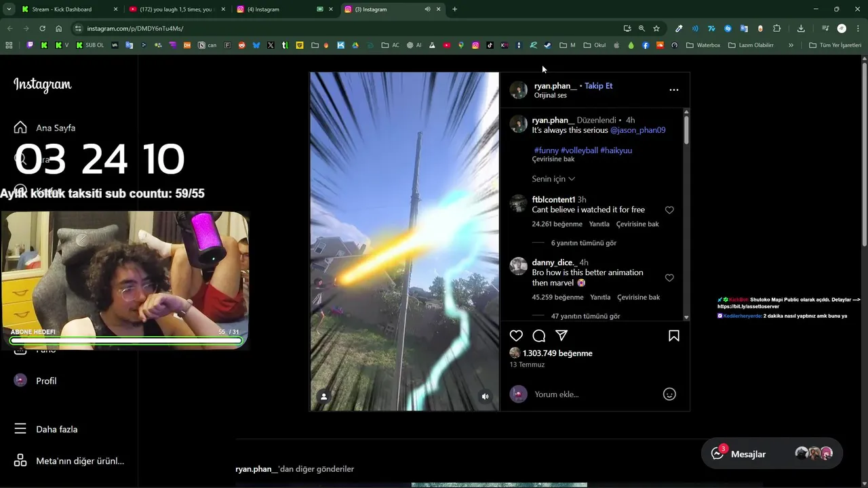
Task: Share the post with the paper plane icon
Action: pos(561,335)
